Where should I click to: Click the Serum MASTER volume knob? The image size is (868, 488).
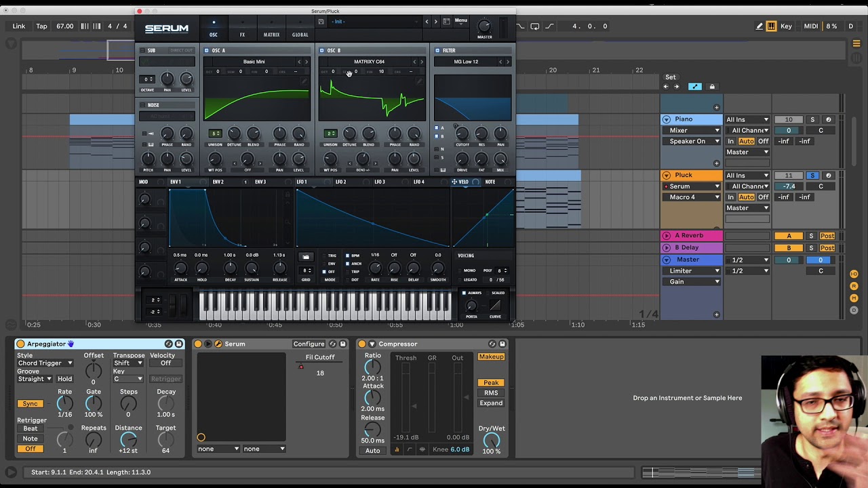(484, 26)
